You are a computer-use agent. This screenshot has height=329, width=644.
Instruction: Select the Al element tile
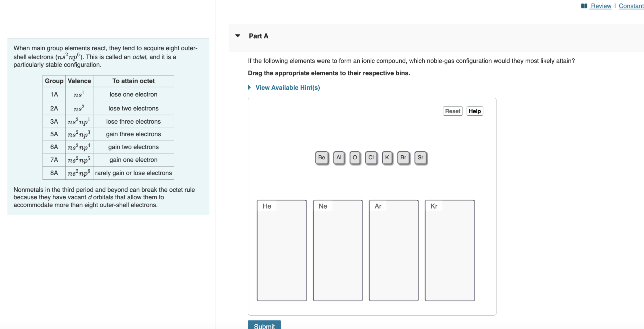pos(339,158)
